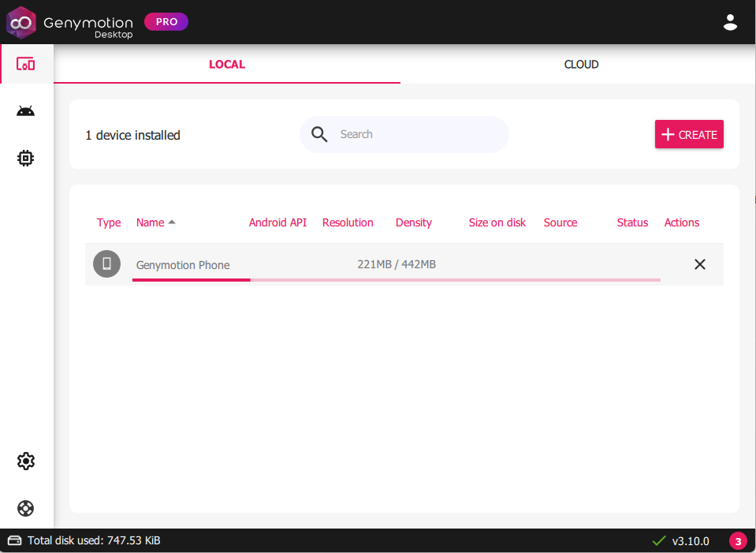The height and width of the screenshot is (553, 756).
Task: Click the Resolution column header
Action: [x=348, y=222]
